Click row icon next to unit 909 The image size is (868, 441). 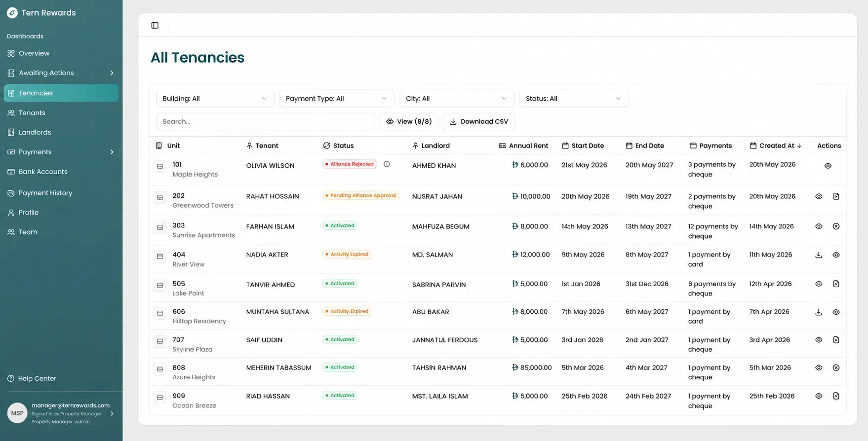tap(160, 397)
